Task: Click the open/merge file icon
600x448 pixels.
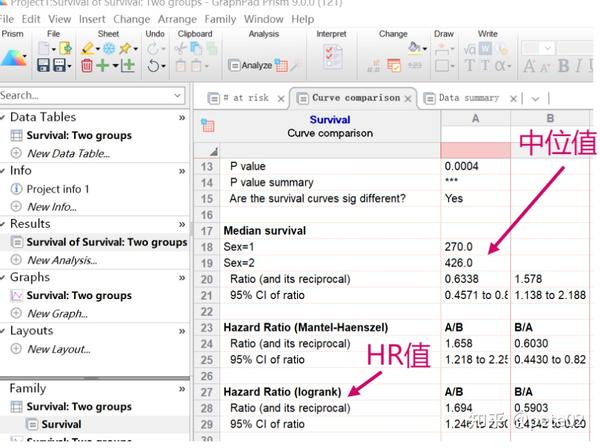Action: (65, 49)
